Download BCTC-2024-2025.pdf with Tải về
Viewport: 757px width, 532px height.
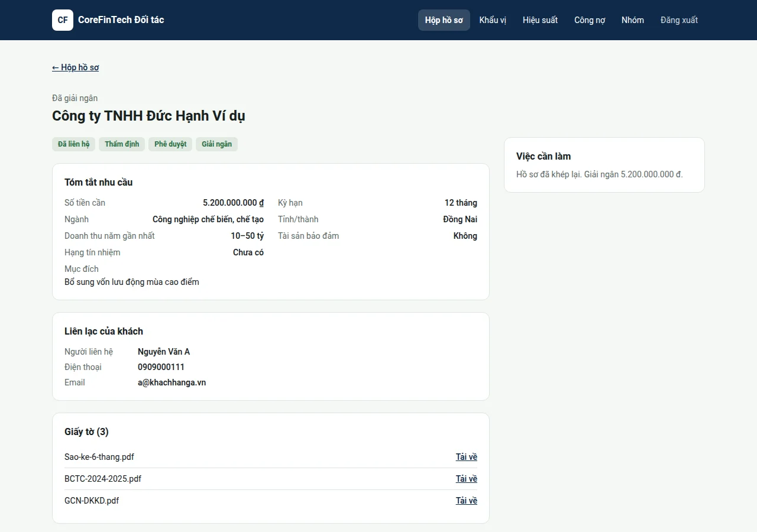[466, 479]
